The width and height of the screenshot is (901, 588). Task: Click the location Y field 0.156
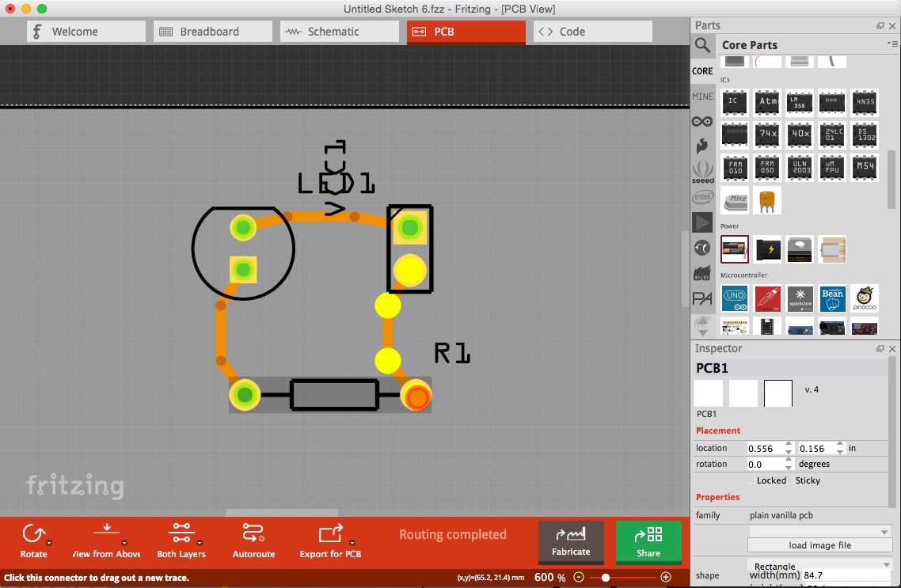pyautogui.click(x=816, y=449)
